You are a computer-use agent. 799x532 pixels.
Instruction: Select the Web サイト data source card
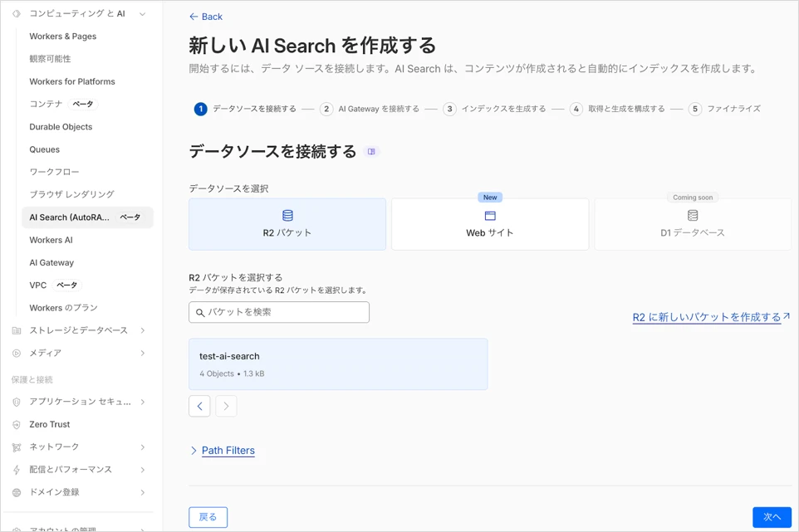pyautogui.click(x=489, y=224)
